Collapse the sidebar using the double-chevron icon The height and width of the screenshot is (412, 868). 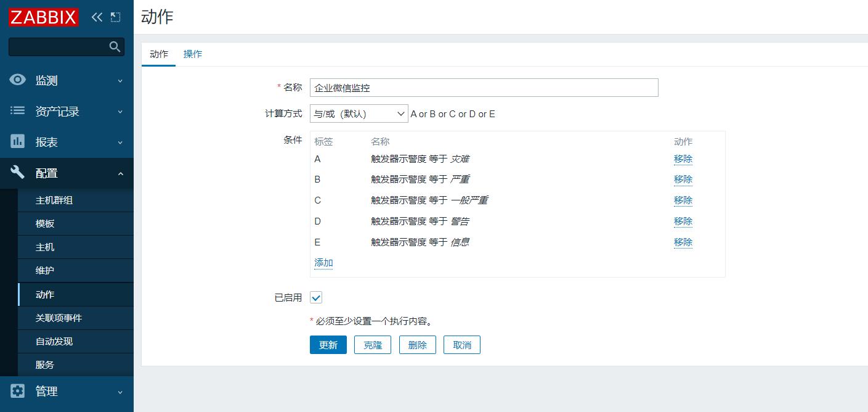[x=96, y=17]
